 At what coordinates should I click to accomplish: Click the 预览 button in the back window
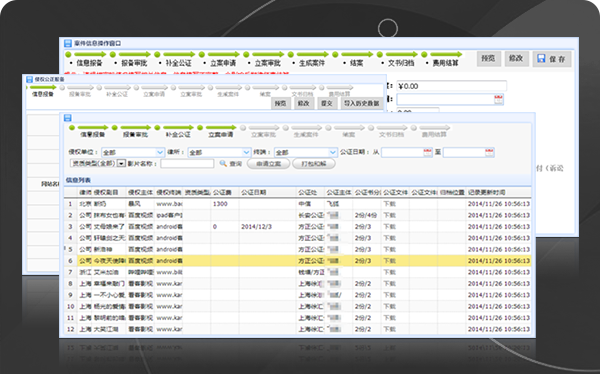pyautogui.click(x=488, y=59)
